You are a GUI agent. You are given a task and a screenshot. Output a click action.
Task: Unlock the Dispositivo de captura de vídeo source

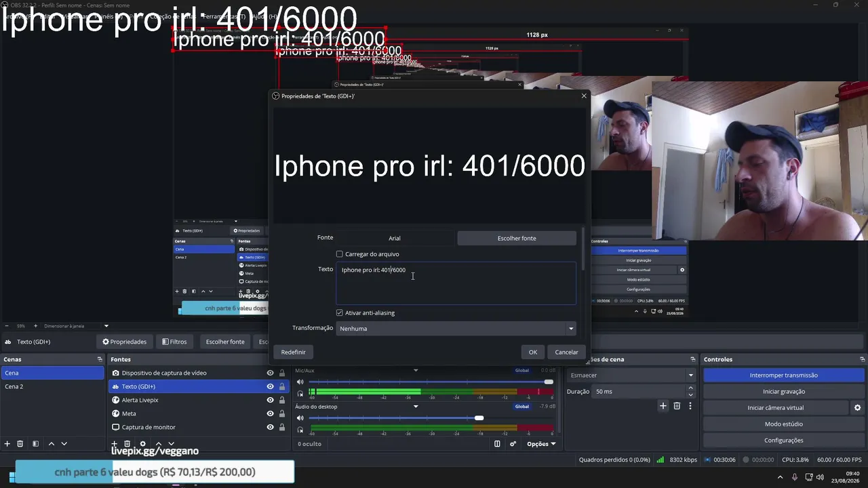282,373
